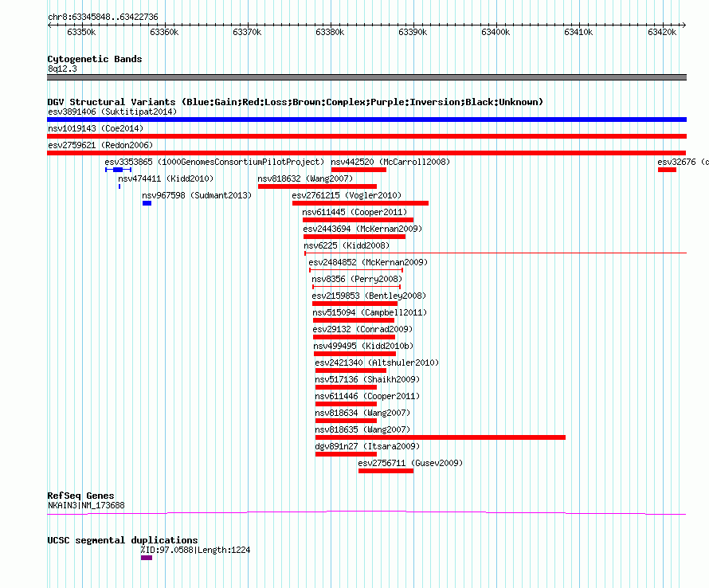The image size is (709, 588).
Task: Click the esv3353865 (1000GenomesConsortiumPilotProject) label
Action: (214, 162)
